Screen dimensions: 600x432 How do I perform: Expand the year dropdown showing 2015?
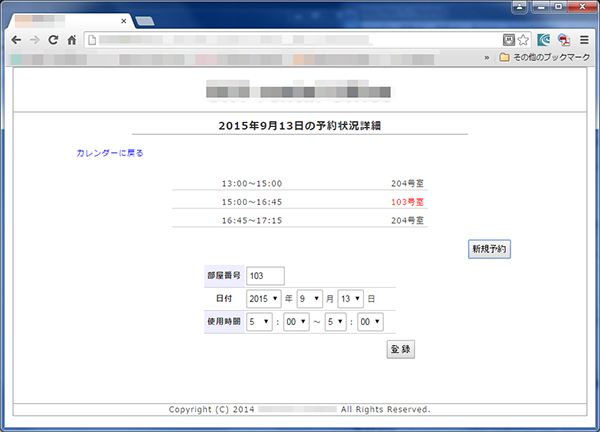[x=263, y=299]
